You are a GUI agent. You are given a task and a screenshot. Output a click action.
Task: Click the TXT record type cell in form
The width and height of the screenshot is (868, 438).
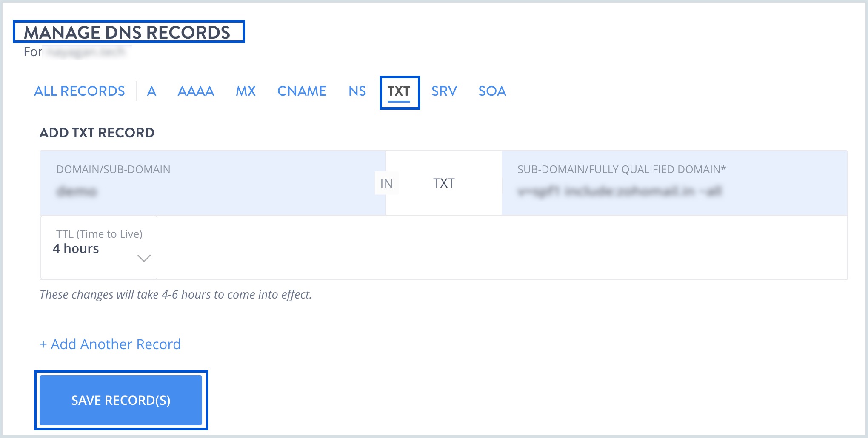pos(444,183)
